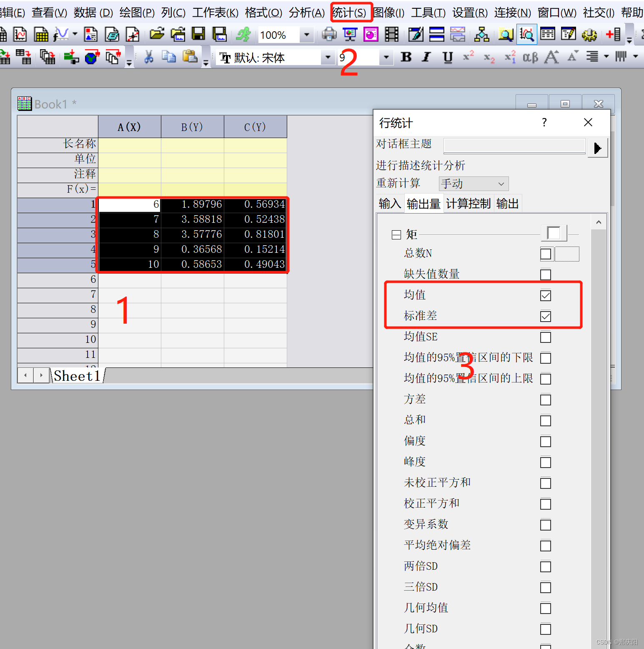Click the 对话框主题 arrow button
The height and width of the screenshot is (649, 644).
(597, 147)
